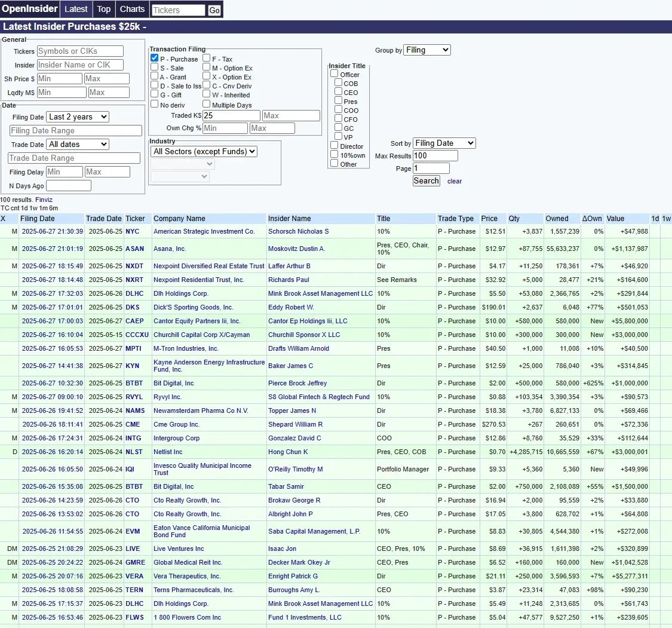Viewport: 672px width, 628px height.
Task: Click the Traded K$ minimum field showing 25
Action: pyautogui.click(x=231, y=116)
